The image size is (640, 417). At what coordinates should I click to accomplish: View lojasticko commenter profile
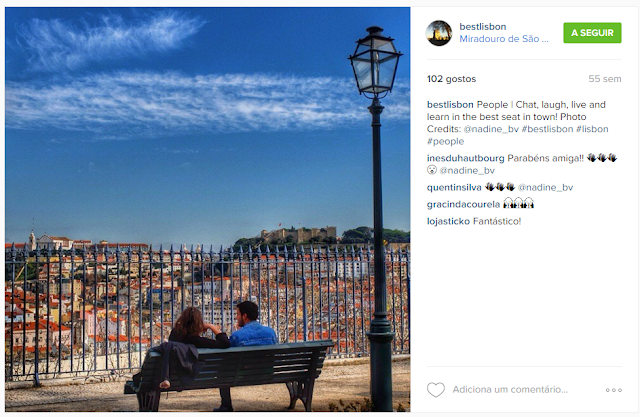point(448,221)
